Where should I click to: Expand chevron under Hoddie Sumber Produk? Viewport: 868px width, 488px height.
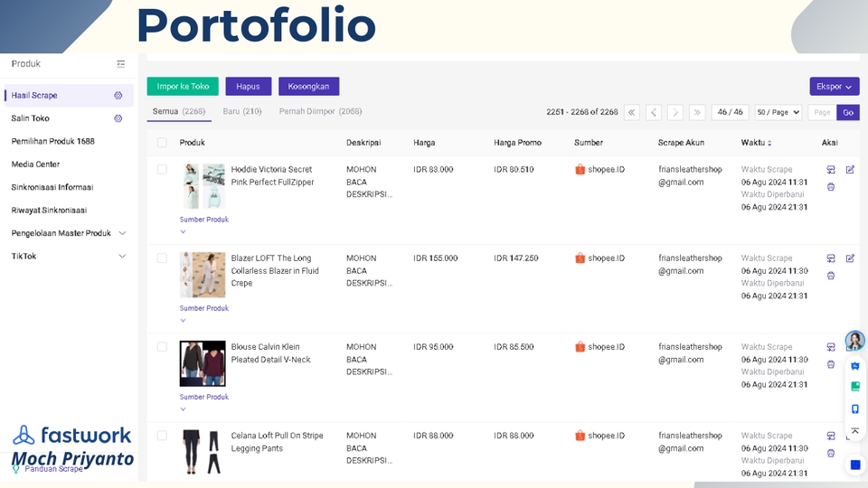coord(183,232)
